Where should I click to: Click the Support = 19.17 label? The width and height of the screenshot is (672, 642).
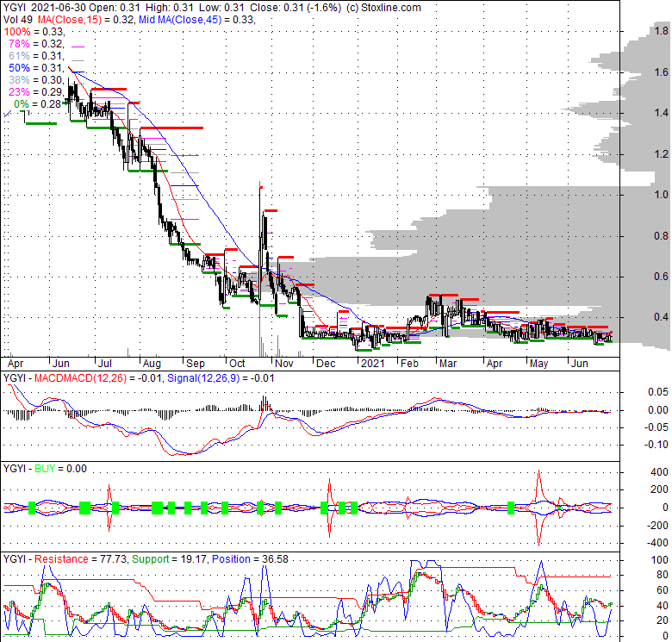[170, 559]
